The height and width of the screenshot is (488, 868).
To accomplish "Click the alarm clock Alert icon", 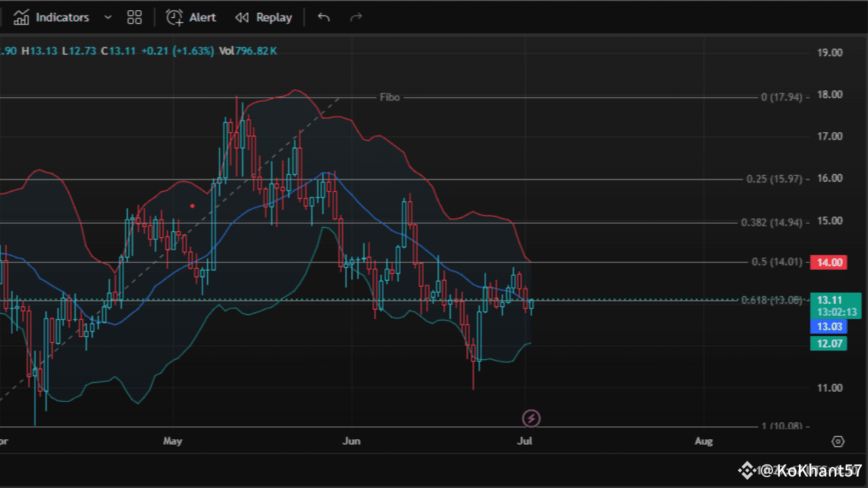I will (x=174, y=18).
